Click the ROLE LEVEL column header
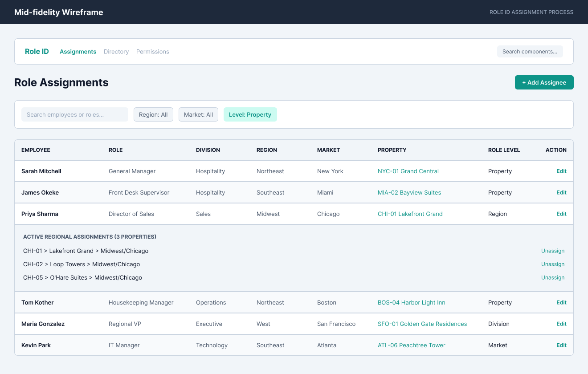588x374 pixels. (x=504, y=150)
